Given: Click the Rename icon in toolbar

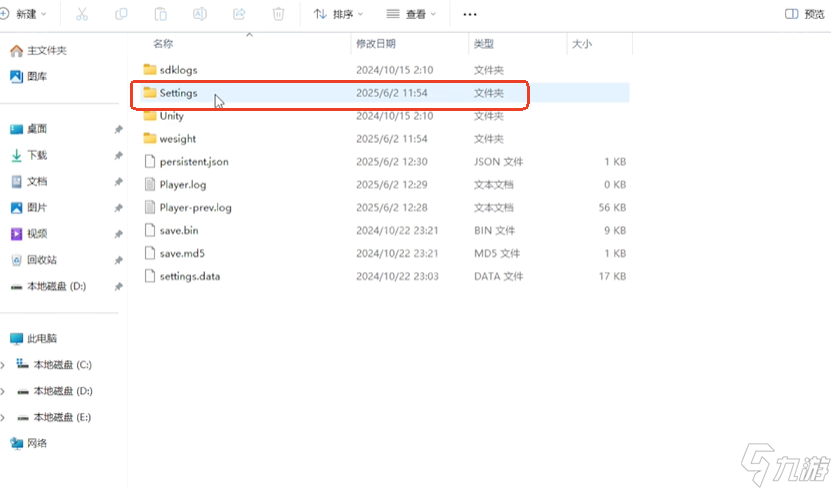Looking at the screenshot, I should 200,14.
